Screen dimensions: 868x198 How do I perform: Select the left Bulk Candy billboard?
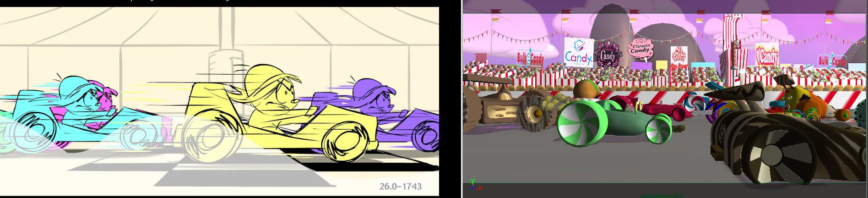click(x=530, y=58)
